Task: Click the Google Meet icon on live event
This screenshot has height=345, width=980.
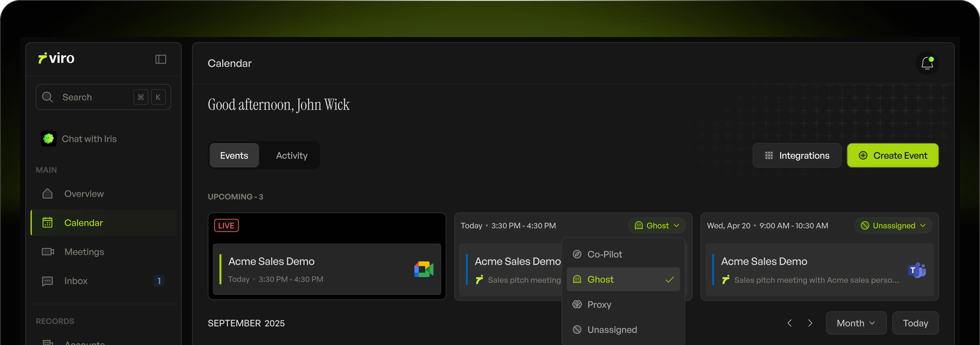Action: pyautogui.click(x=424, y=269)
